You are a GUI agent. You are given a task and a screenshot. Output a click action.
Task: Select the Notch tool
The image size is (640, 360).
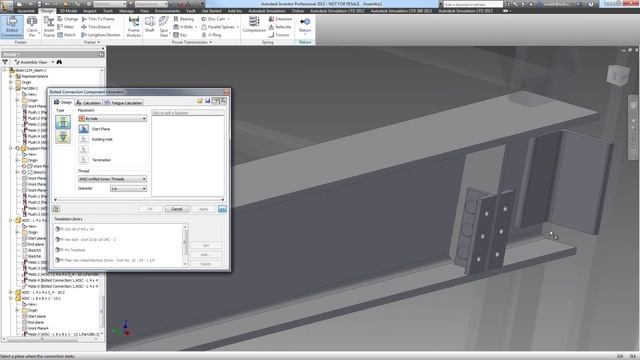click(67, 35)
